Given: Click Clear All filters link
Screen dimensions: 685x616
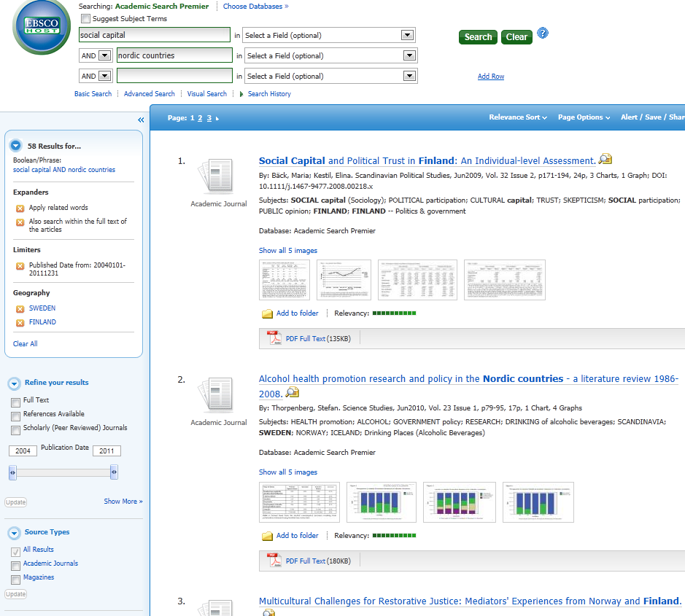Looking at the screenshot, I should click(26, 344).
